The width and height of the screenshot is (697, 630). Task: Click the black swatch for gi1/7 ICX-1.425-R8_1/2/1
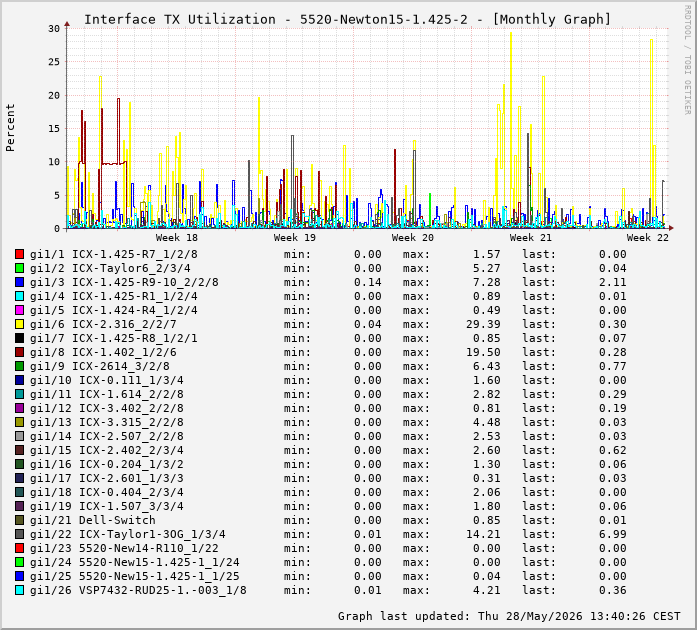[x=19, y=338]
